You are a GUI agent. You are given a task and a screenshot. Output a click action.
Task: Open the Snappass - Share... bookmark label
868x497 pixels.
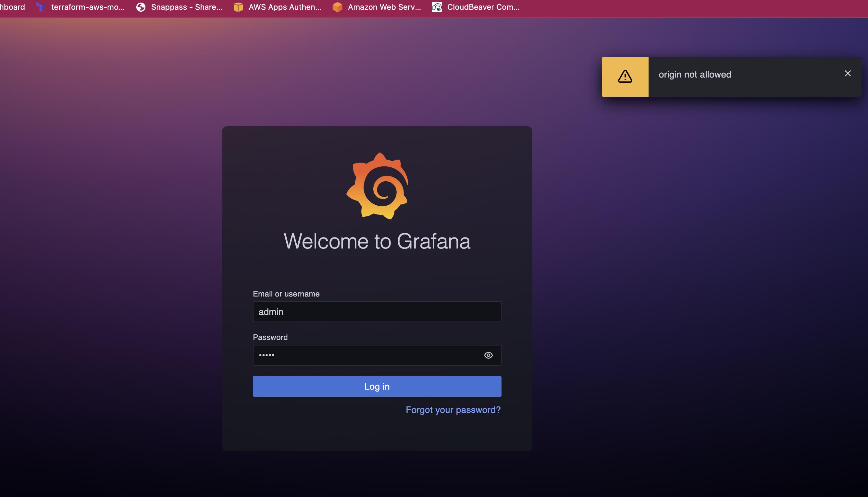point(186,7)
